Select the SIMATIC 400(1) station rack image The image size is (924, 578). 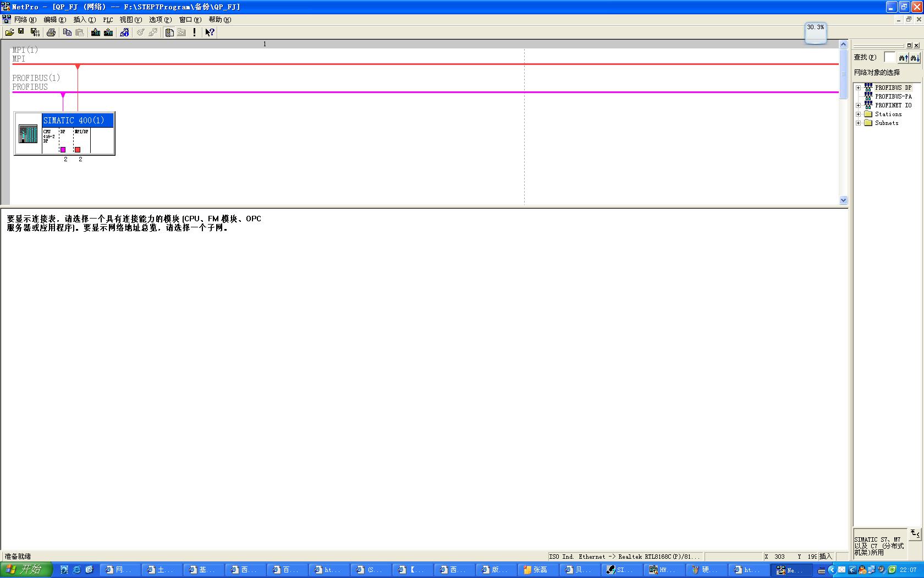tap(28, 133)
